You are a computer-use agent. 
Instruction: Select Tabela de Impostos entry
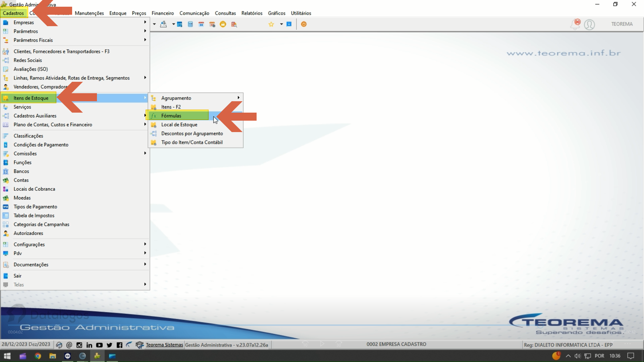click(75, 216)
